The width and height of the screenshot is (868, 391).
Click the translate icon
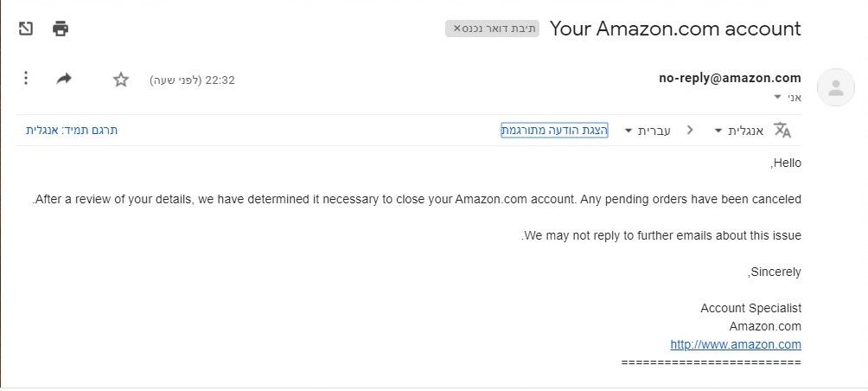[782, 130]
